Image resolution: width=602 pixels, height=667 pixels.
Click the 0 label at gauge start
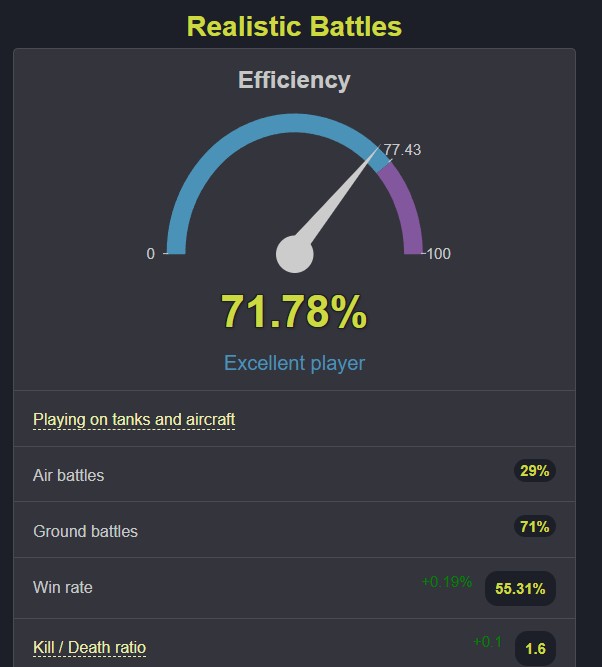click(x=151, y=254)
